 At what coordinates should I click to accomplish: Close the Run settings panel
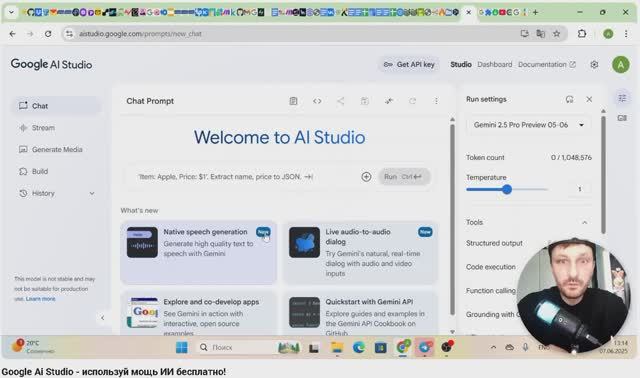tap(589, 99)
